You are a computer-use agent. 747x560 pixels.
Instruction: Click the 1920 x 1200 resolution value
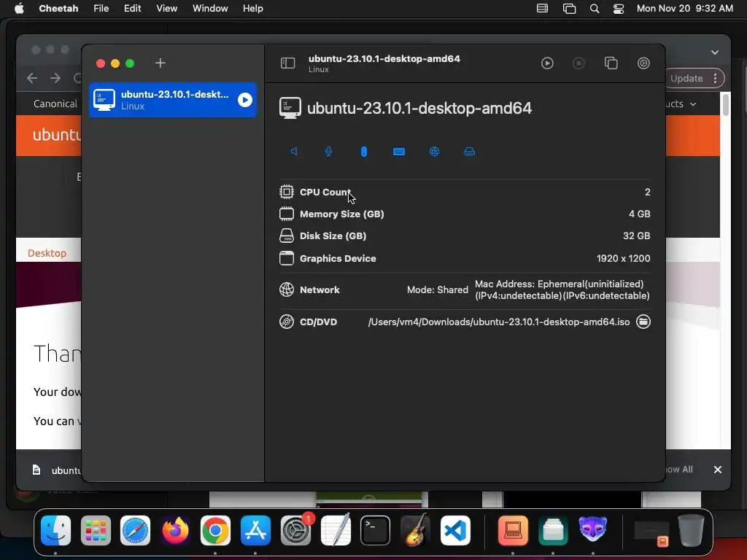pyautogui.click(x=623, y=258)
